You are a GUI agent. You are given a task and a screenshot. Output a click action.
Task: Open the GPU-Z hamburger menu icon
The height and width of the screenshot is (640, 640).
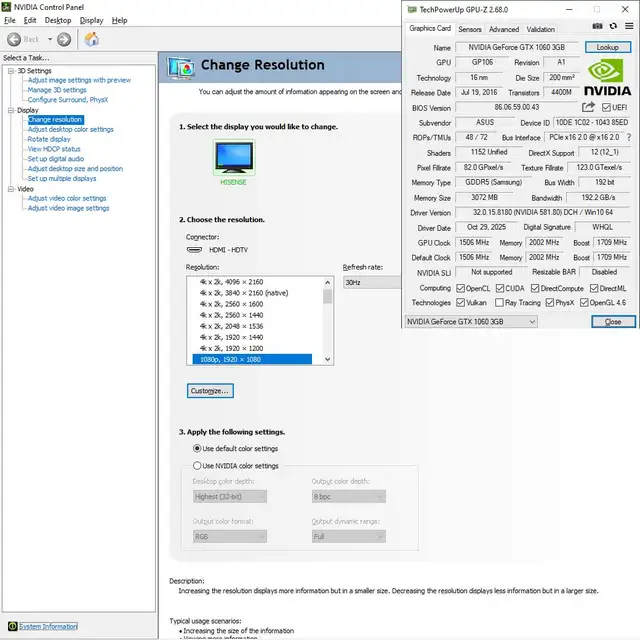[629, 26]
